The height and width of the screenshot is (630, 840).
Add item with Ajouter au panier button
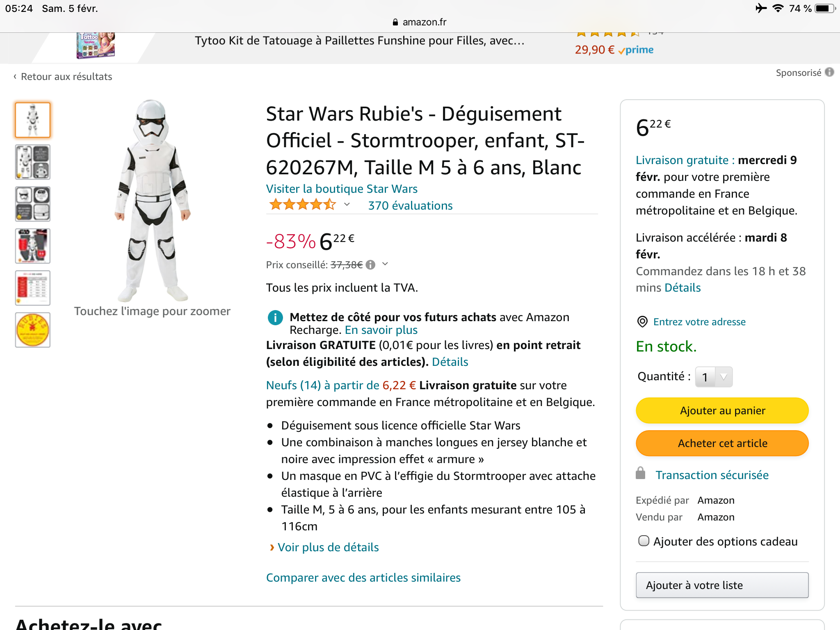(x=722, y=411)
